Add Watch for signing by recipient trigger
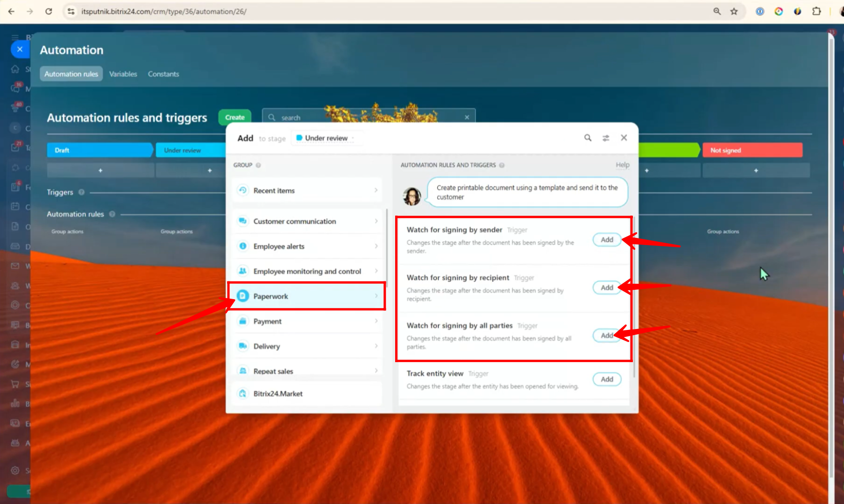The width and height of the screenshot is (844, 504). pos(607,287)
